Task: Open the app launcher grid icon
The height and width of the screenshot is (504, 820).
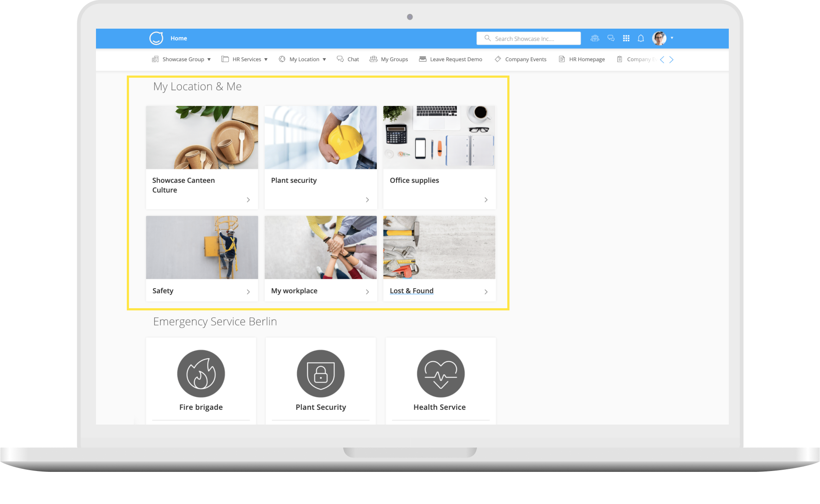Action: point(626,38)
